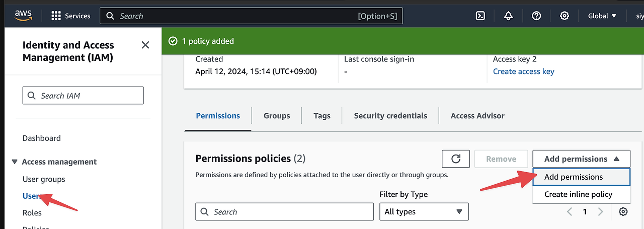Select Add permissions menu option

click(574, 177)
